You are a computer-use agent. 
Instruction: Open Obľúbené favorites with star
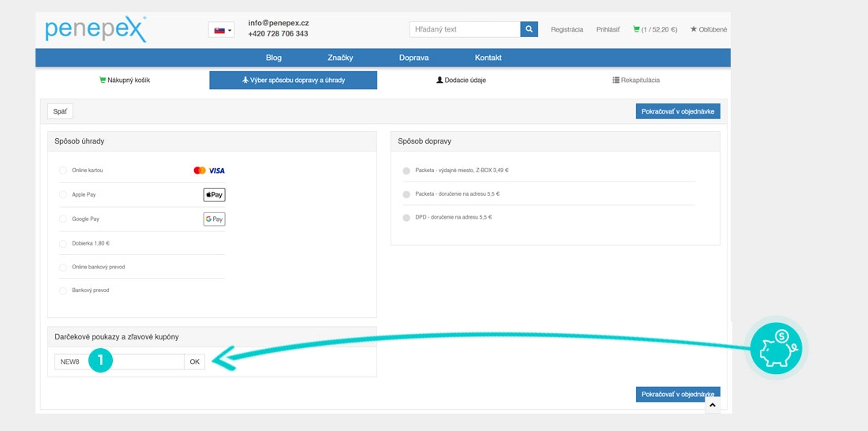pyautogui.click(x=709, y=29)
